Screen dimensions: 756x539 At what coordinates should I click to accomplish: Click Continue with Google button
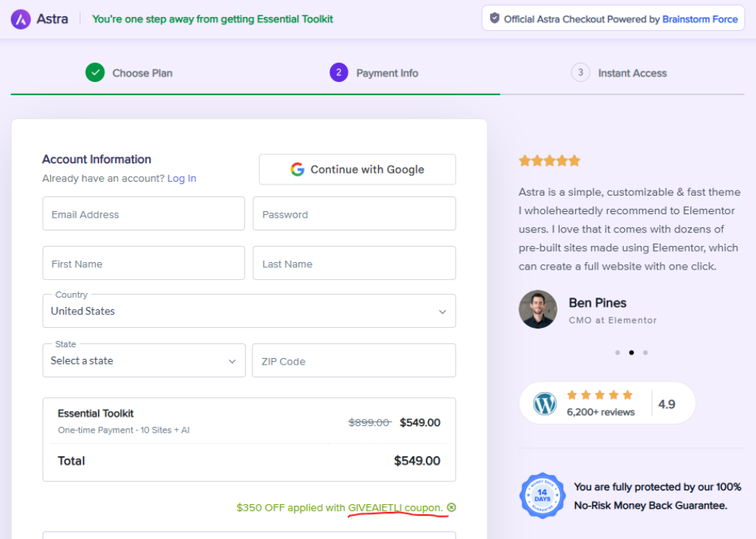pos(357,169)
